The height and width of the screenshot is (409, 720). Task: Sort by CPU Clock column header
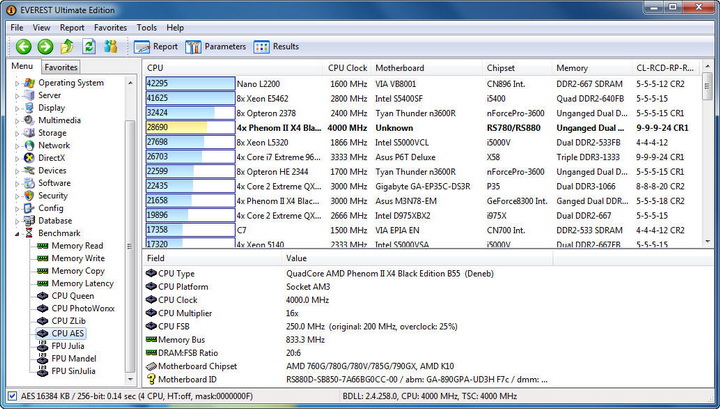[x=347, y=68]
